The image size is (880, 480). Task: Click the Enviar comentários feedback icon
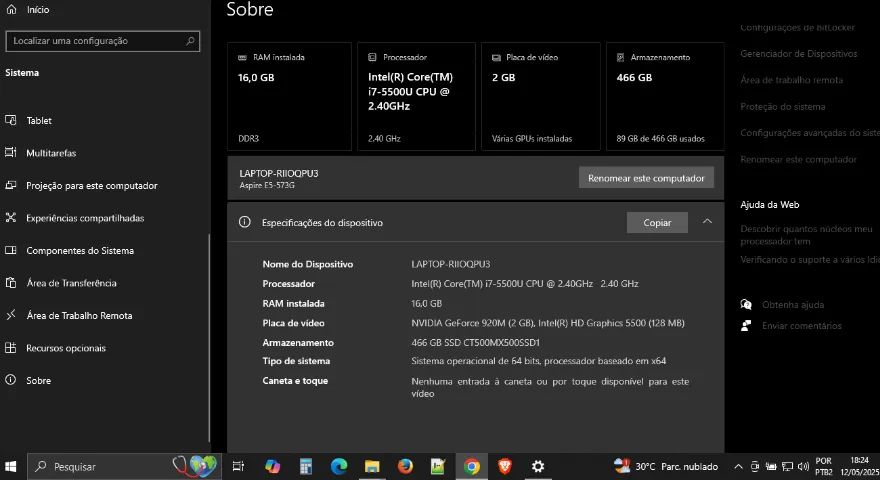tap(746, 326)
